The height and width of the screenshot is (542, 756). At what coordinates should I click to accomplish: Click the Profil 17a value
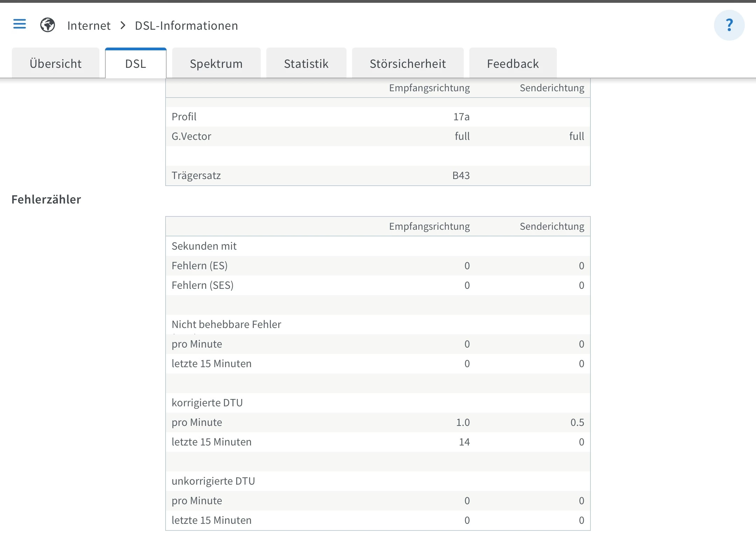tap(461, 117)
